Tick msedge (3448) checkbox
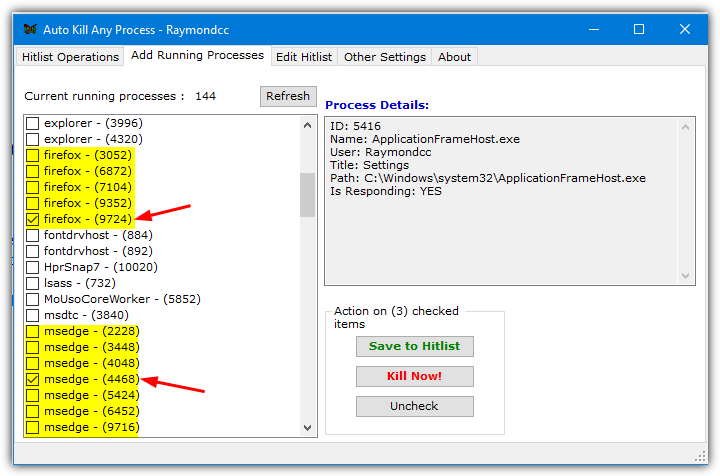Screen dimensions: 720x476 33,347
